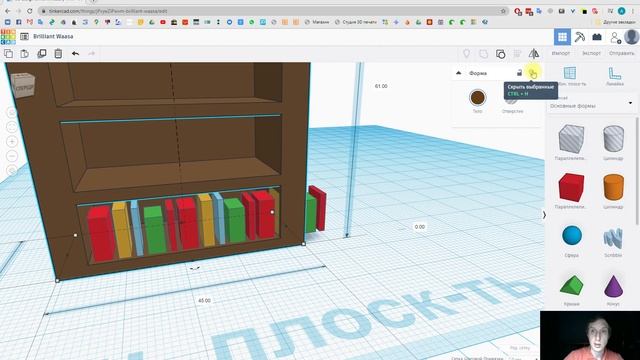This screenshot has width=640, height=360.
Task: Delete the selection with the trash icon
Action: pyautogui.click(x=58, y=53)
